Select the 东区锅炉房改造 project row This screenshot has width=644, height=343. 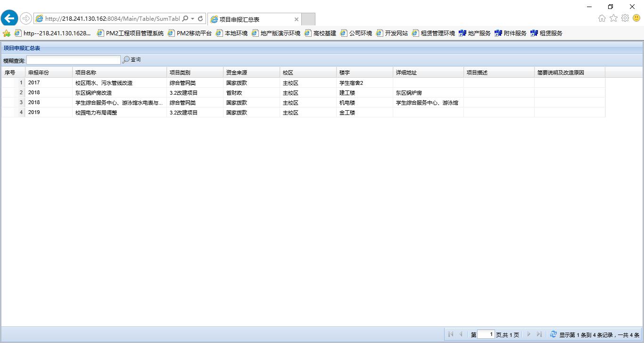pos(93,93)
